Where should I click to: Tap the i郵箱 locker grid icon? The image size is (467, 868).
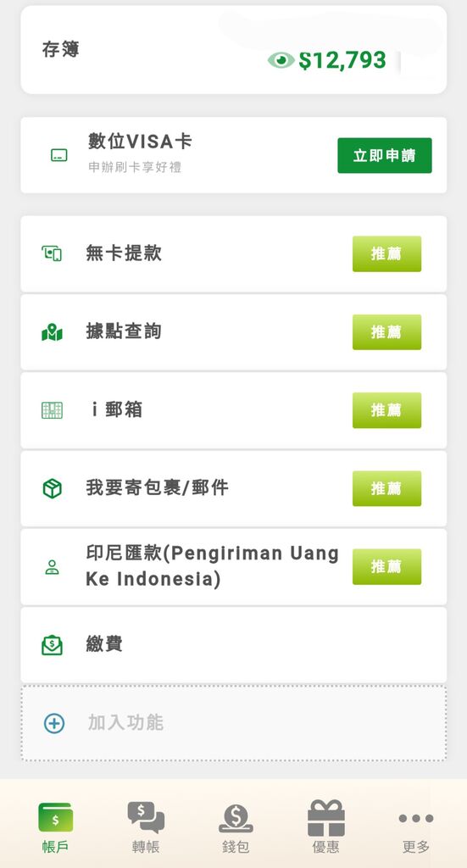point(52,410)
